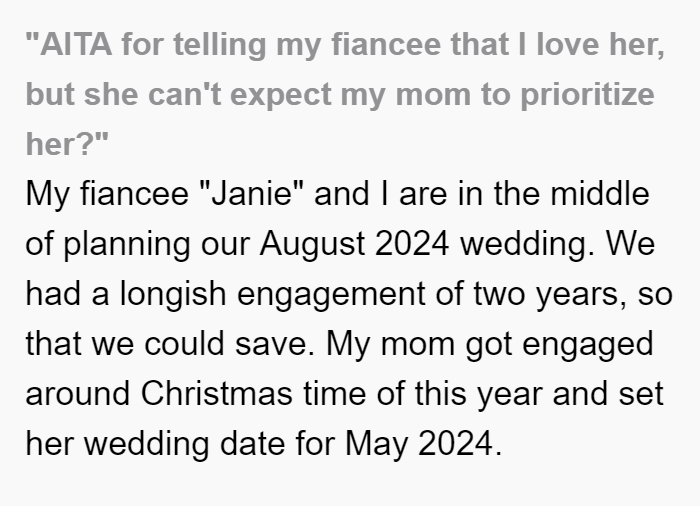Select the word "prioritize" in the heading

[588, 95]
